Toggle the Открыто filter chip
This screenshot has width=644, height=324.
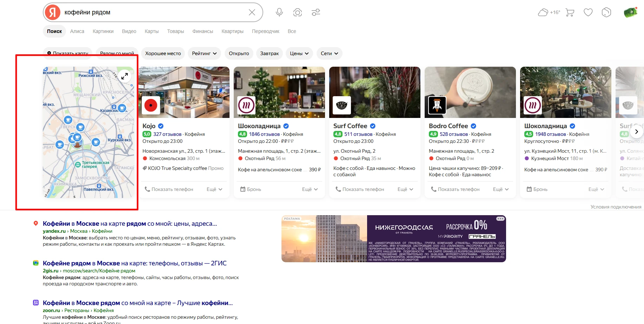coord(239,53)
